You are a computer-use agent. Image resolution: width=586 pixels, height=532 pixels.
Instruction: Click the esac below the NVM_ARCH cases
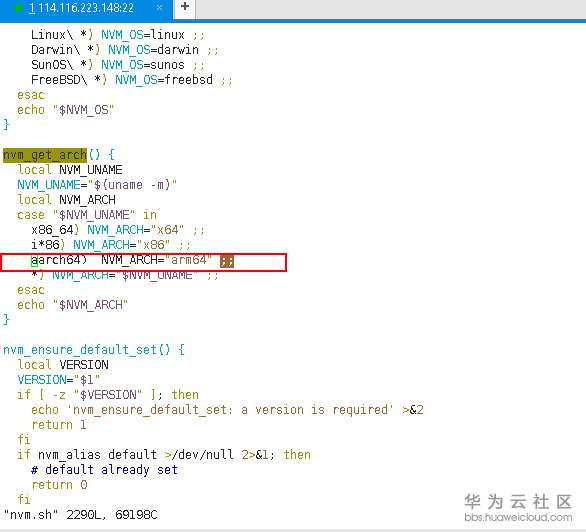31,290
